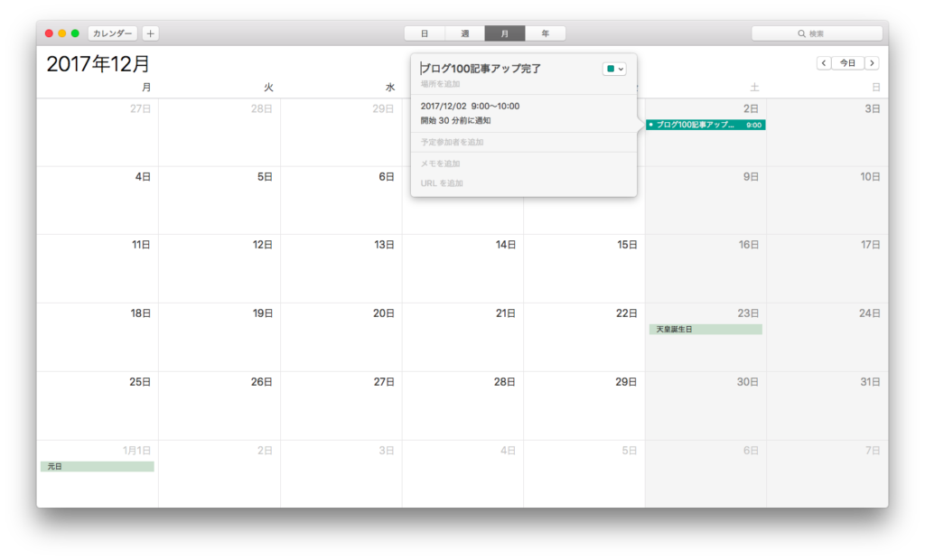Click the 18日 day cell

click(x=98, y=338)
